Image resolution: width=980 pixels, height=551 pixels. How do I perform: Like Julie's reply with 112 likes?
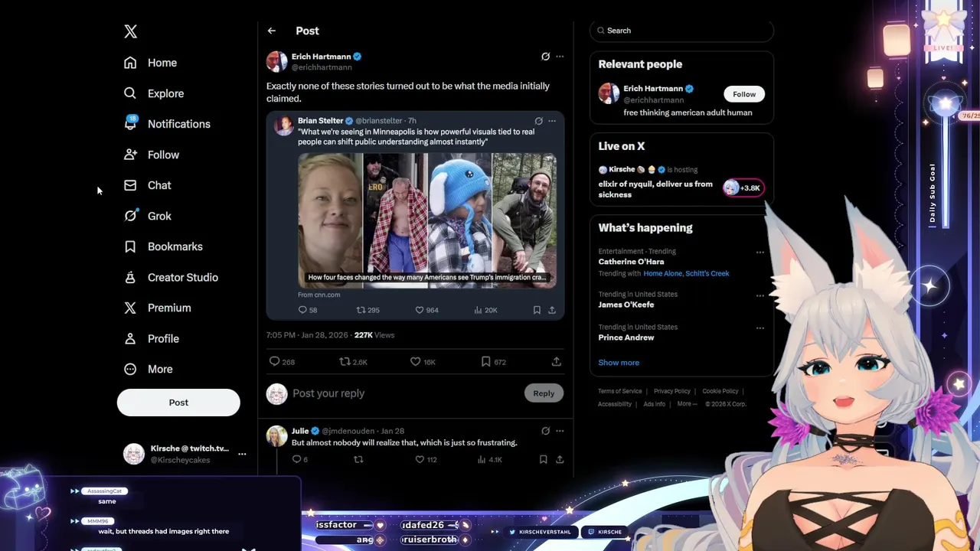point(420,459)
